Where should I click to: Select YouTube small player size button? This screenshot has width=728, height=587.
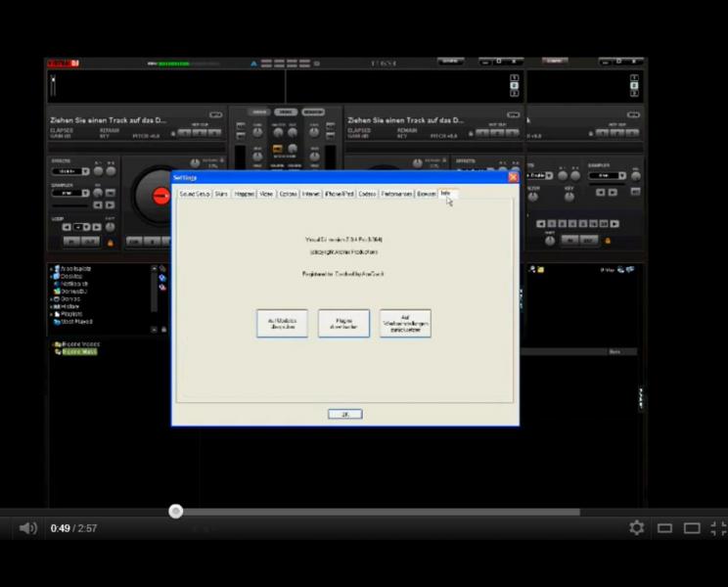point(664,528)
